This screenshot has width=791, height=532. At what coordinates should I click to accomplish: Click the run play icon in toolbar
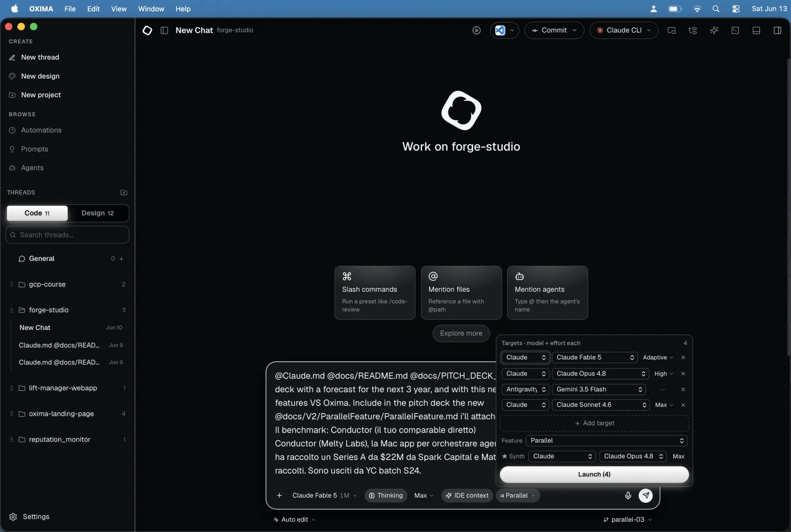click(477, 31)
